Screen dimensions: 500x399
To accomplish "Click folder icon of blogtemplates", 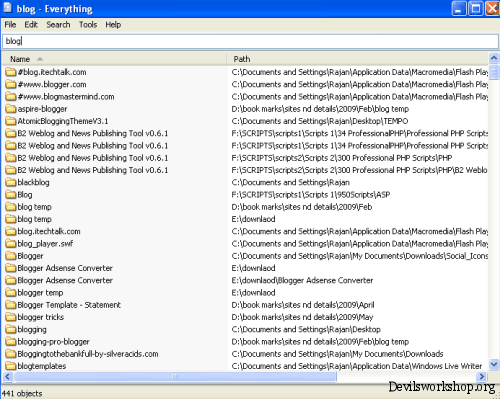I will [11, 366].
